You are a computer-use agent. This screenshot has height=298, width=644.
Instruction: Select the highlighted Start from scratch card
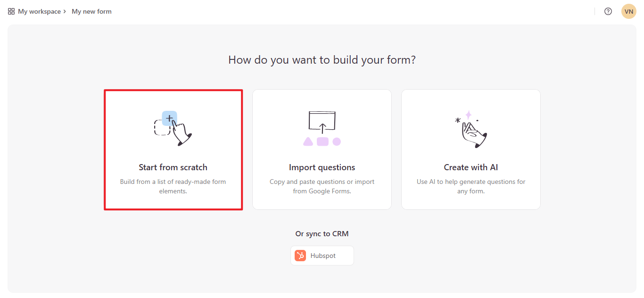[x=173, y=149]
